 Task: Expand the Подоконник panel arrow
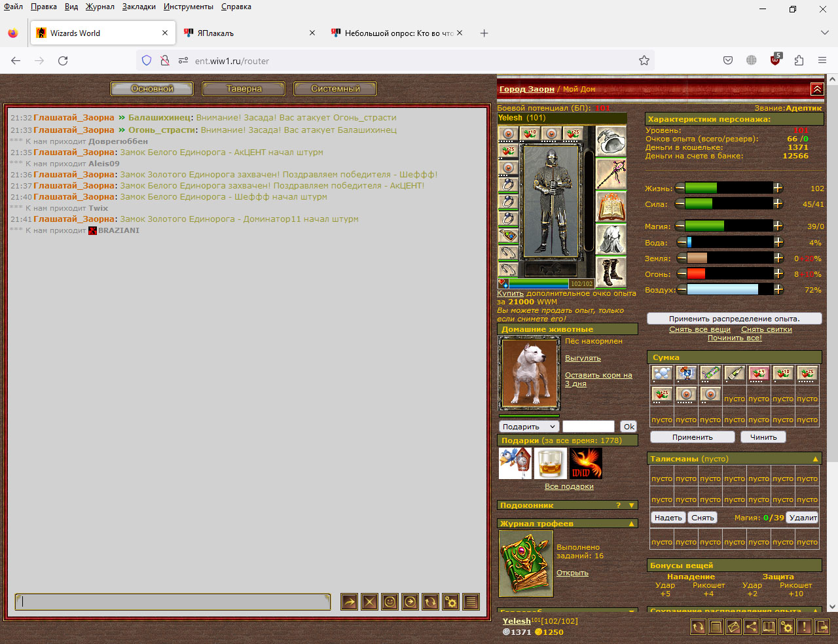(632, 505)
